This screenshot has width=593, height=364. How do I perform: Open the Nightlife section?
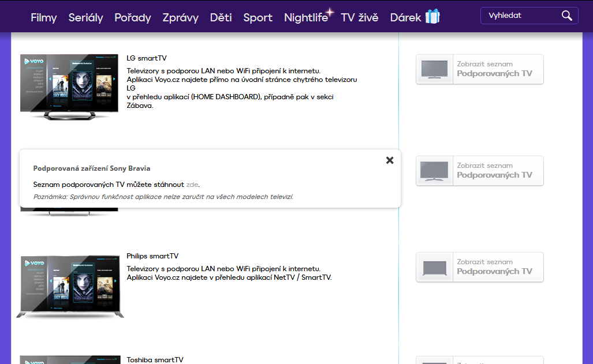(306, 18)
